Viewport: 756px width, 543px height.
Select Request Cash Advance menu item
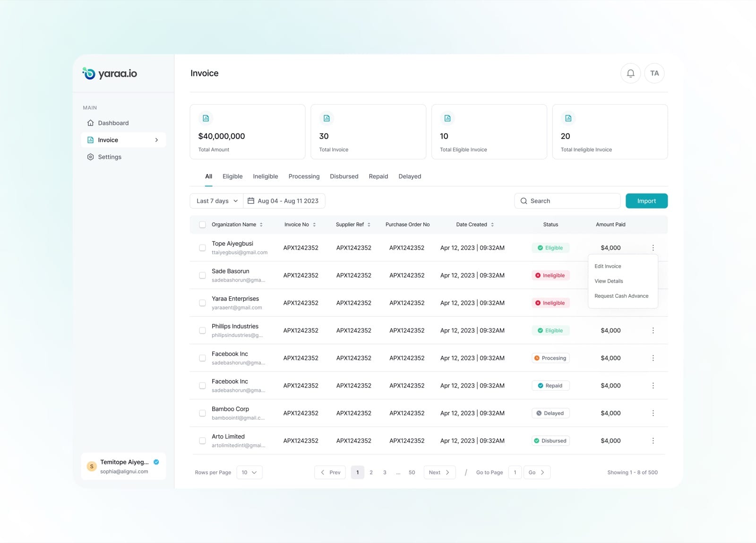(621, 296)
